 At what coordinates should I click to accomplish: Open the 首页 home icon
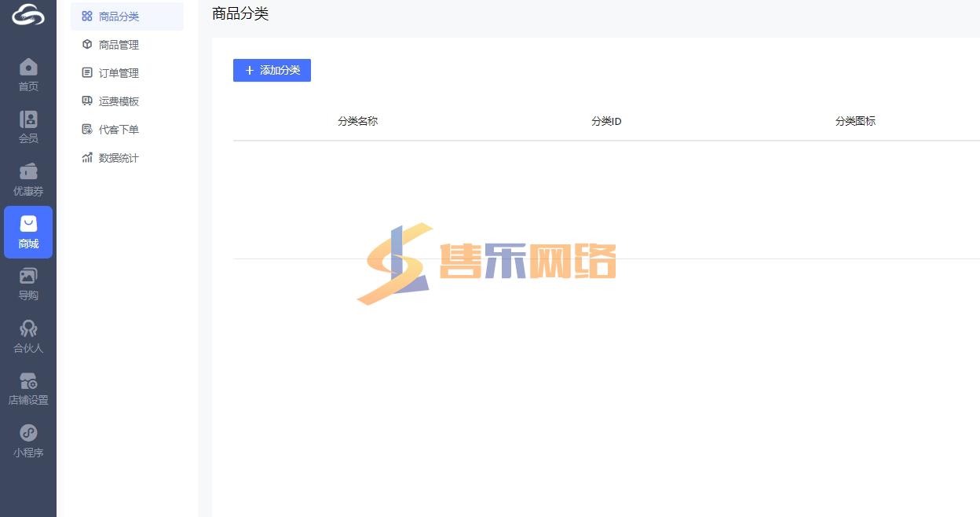pos(28,67)
